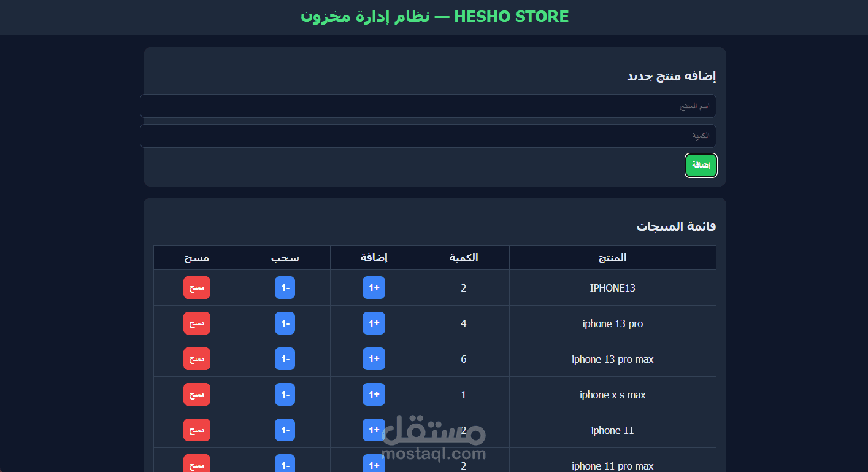Select the iphone 13 pro max name cell
Viewport: 868px width, 472px height.
tap(613, 359)
